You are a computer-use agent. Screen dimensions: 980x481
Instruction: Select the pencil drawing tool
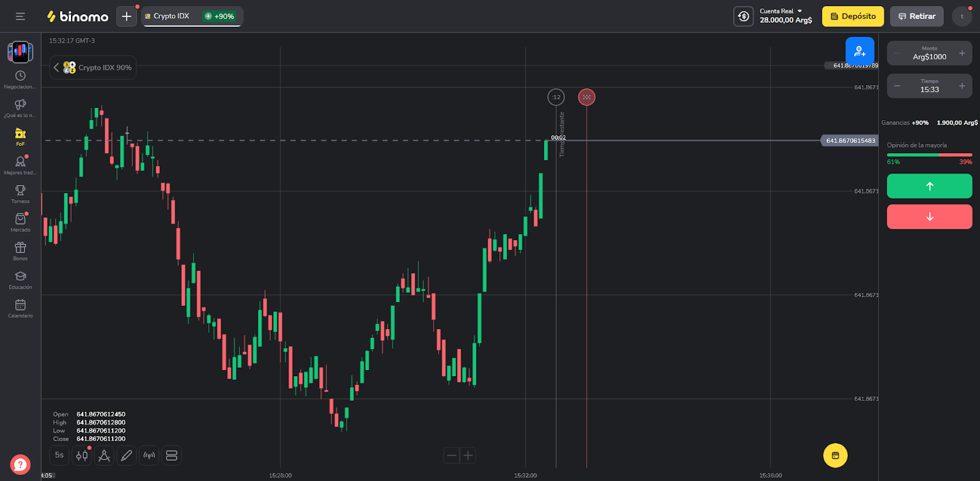(127, 455)
